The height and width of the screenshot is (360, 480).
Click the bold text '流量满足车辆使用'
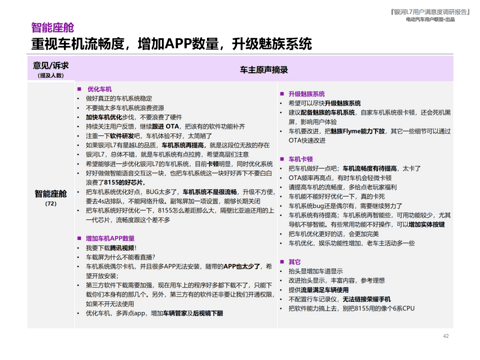(x=325, y=290)
